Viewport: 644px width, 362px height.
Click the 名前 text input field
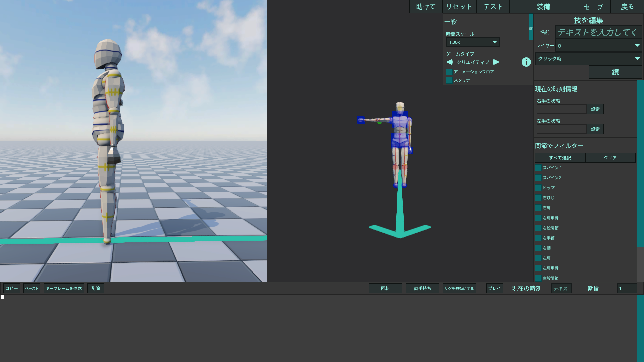[x=598, y=32]
